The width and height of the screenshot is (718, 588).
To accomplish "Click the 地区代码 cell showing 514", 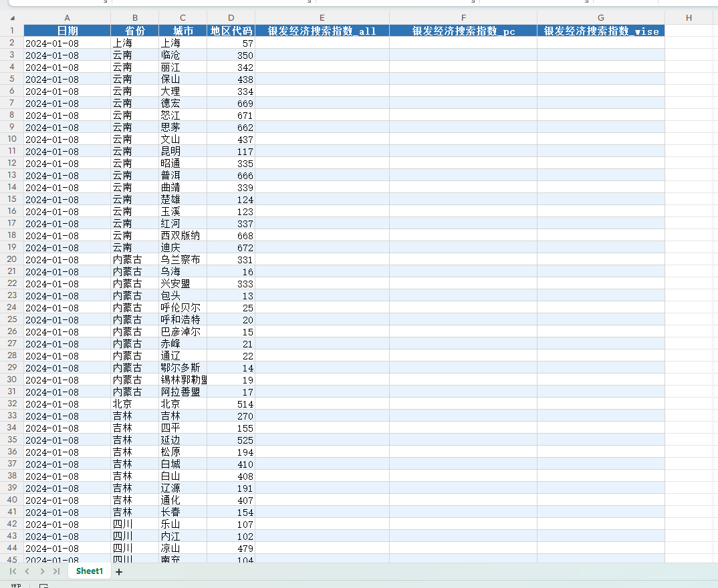I will click(x=231, y=404).
